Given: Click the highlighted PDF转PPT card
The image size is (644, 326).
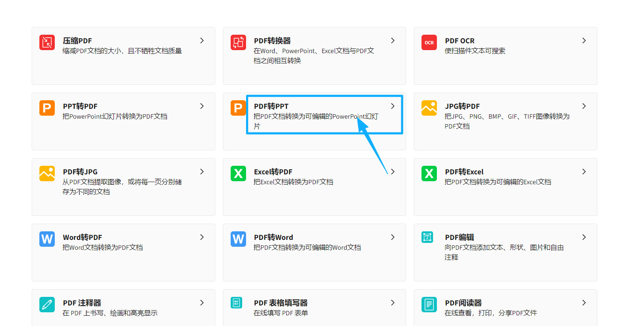Looking at the screenshot, I should [x=324, y=114].
